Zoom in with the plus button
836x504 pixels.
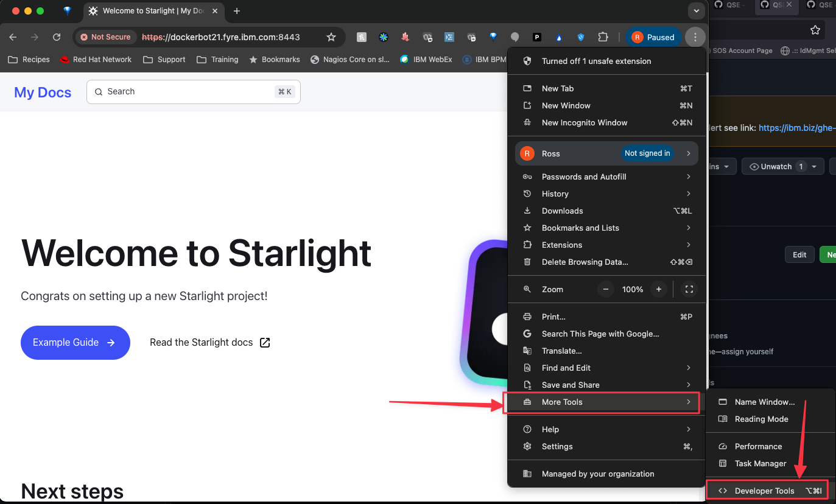click(658, 290)
